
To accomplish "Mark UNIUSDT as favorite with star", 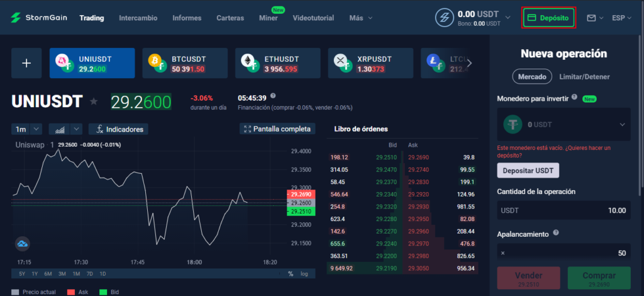I will (x=94, y=101).
